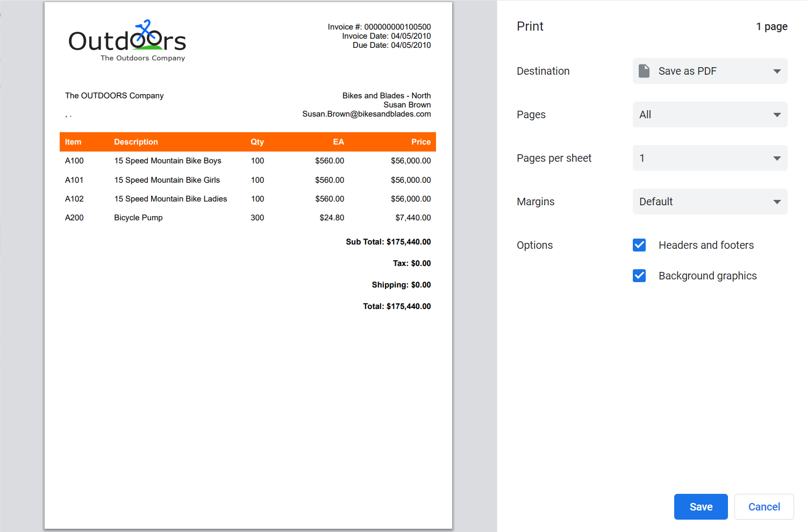This screenshot has height=532, width=807.
Task: Click the A101 row $560.00 unit price
Action: pyautogui.click(x=330, y=180)
